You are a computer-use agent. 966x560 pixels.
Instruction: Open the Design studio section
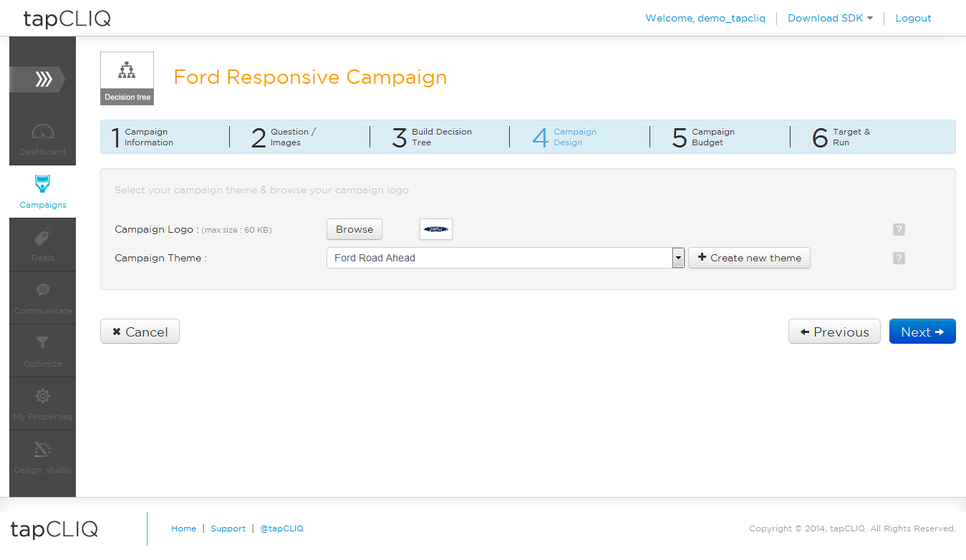[x=42, y=457]
